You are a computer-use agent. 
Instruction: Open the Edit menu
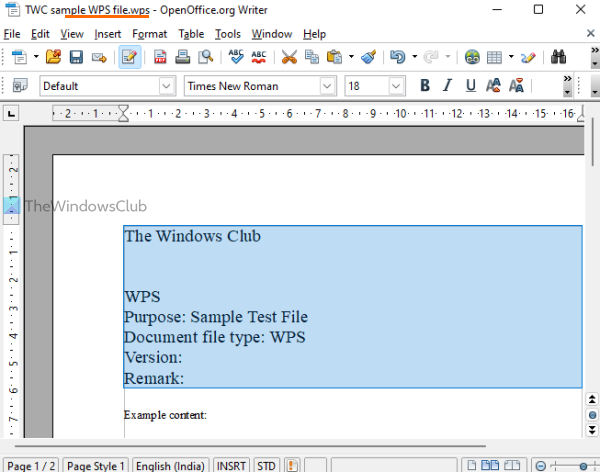pyautogui.click(x=40, y=34)
